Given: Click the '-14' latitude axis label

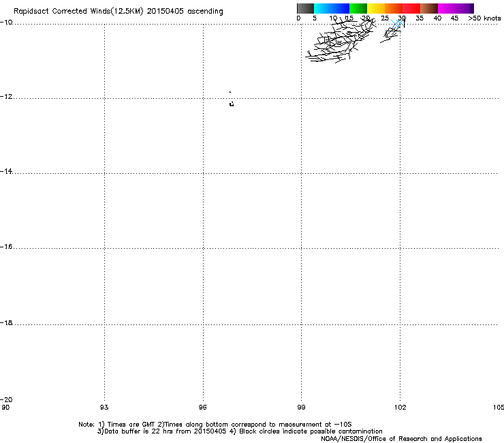Looking at the screenshot, I should pos(6,171).
